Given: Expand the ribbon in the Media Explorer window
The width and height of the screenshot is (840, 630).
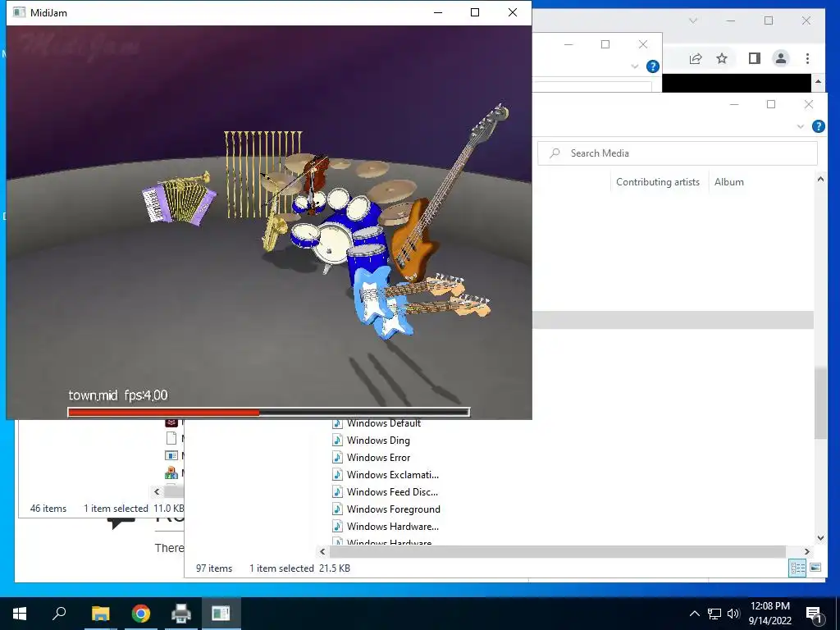Looking at the screenshot, I should [x=801, y=127].
